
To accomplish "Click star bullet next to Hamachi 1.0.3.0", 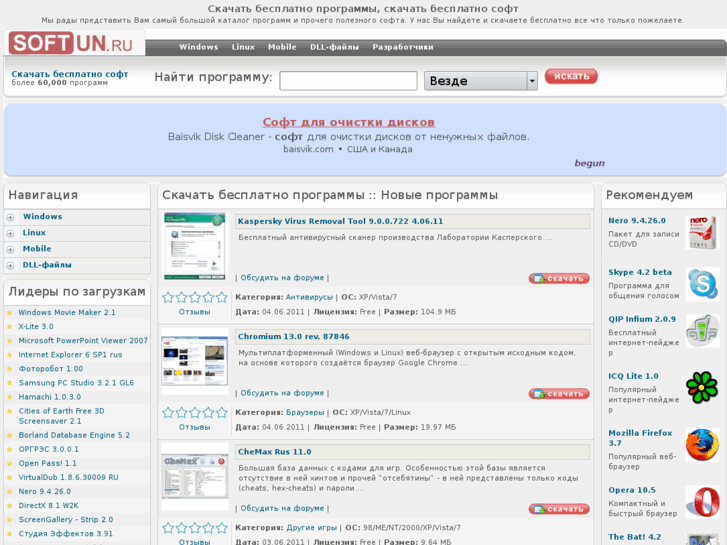I will click(10, 397).
